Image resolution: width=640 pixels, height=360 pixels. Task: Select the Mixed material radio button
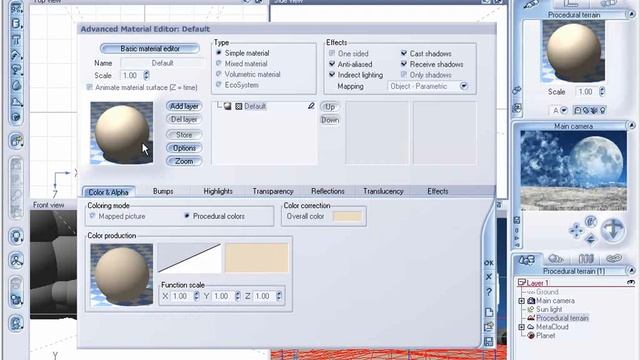[x=219, y=64]
